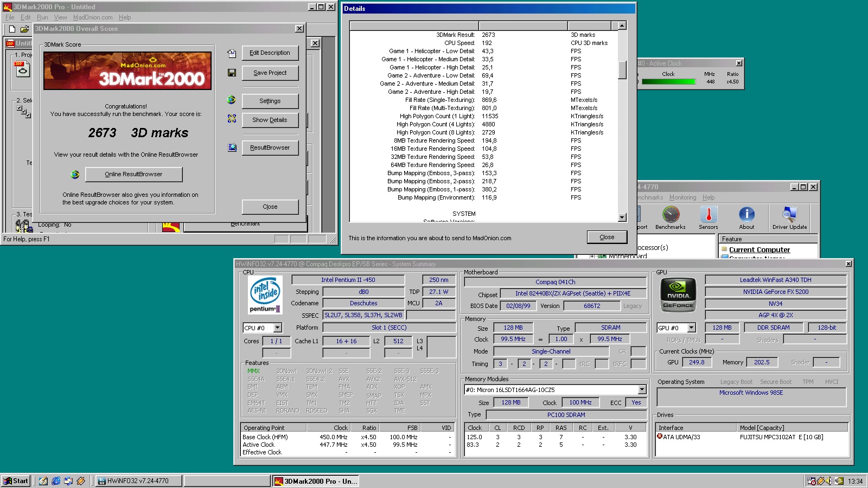The image size is (868, 488).
Task: Open ResultBrowser using its icon
Action: point(232,147)
